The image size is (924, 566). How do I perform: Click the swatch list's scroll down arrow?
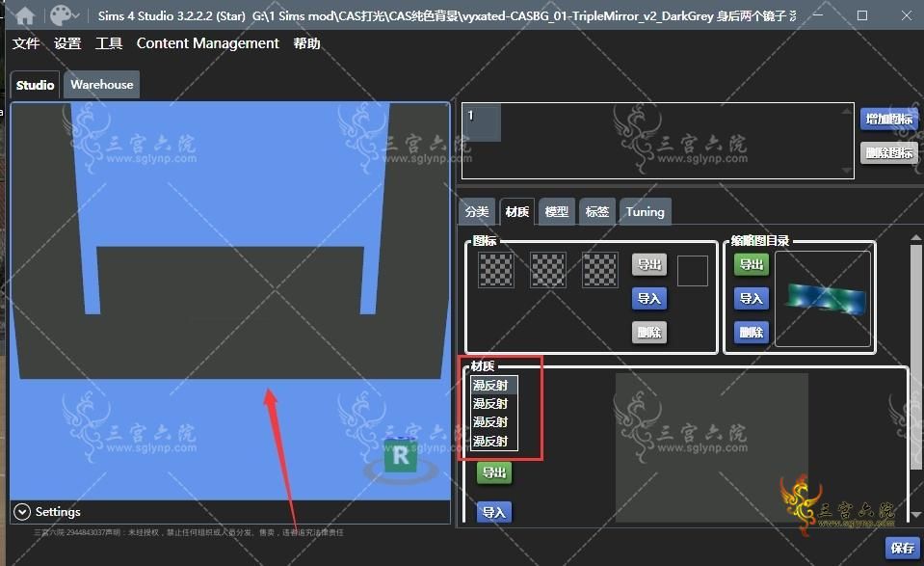(847, 171)
